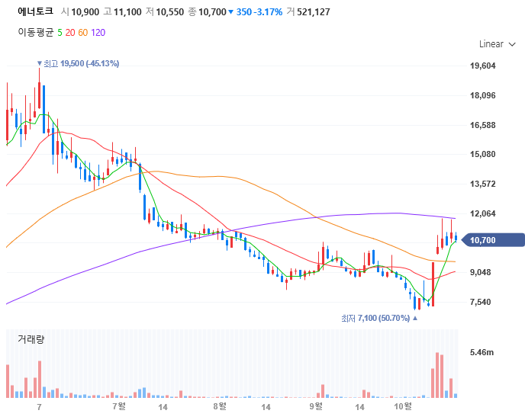Viewport: 525px width, 420px height.
Task: Click the 거래량 volume label
Action: 31,339
